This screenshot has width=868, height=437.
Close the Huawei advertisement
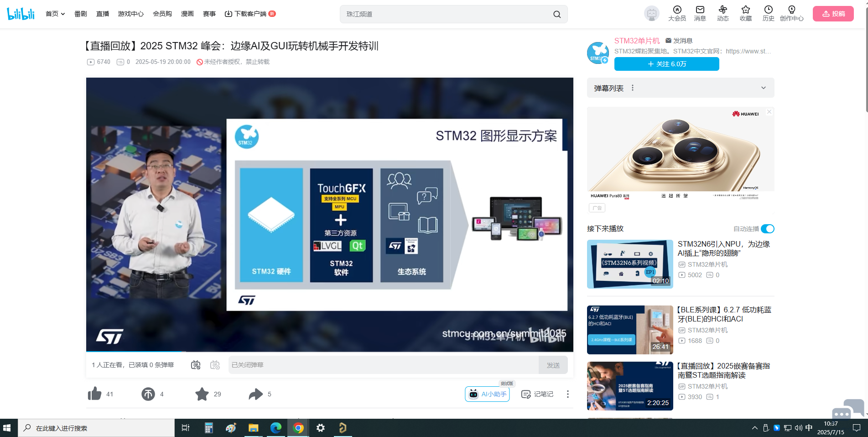point(769,112)
